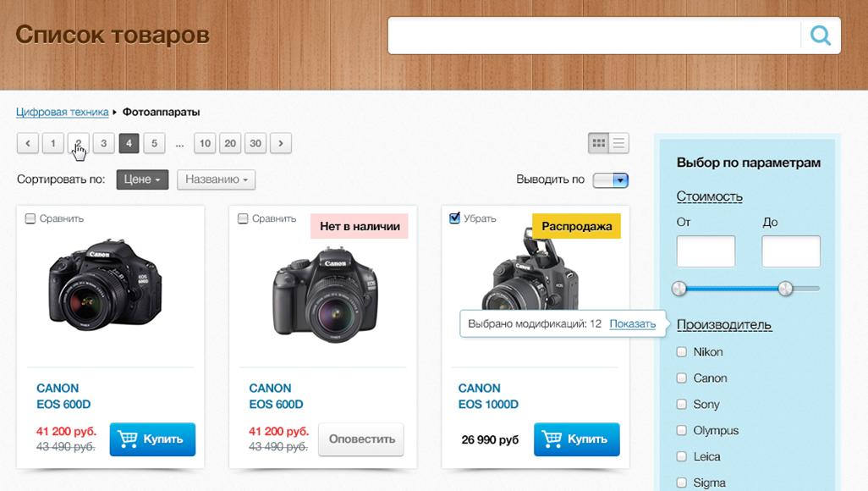Click the Нет в наличии label
This screenshot has height=491, width=868.
pyautogui.click(x=360, y=226)
